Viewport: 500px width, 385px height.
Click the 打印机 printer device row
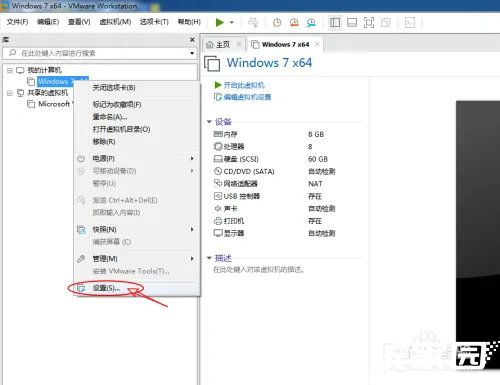pos(273,221)
